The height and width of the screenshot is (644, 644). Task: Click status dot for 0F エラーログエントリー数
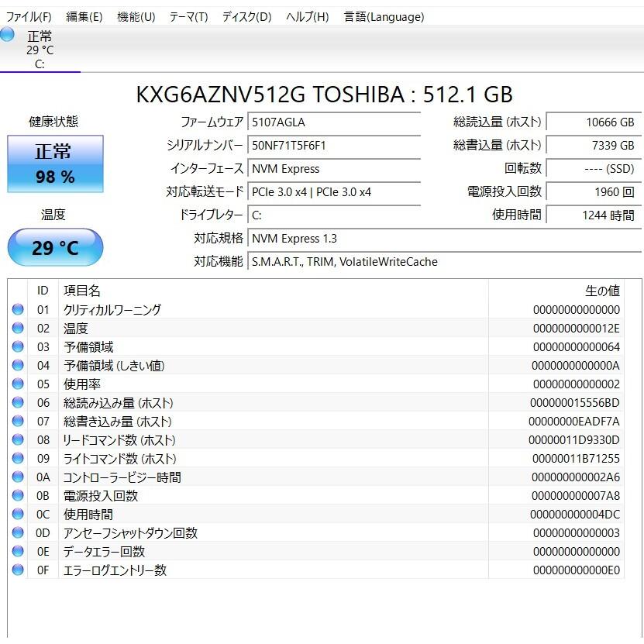(18, 570)
